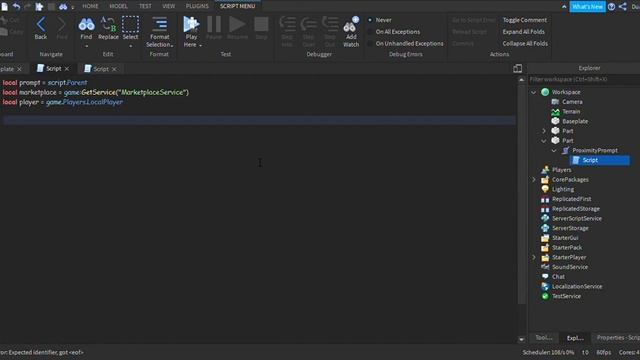Expand the CorePackages node
Screen dimensions: 640x360
pos(533,180)
